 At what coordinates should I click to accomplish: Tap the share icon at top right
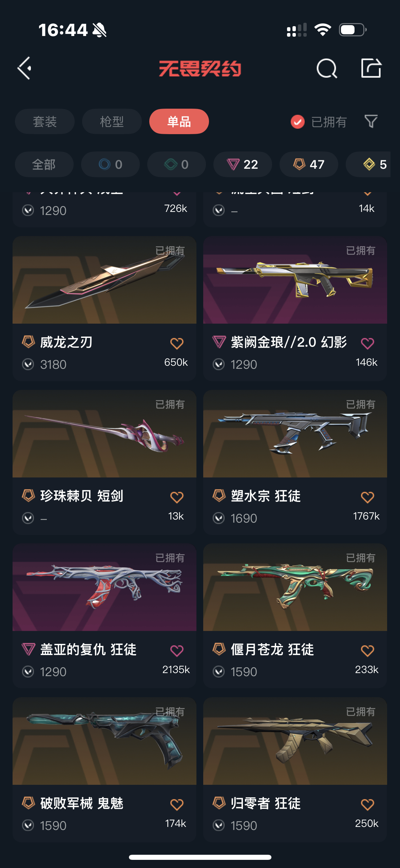click(x=371, y=68)
